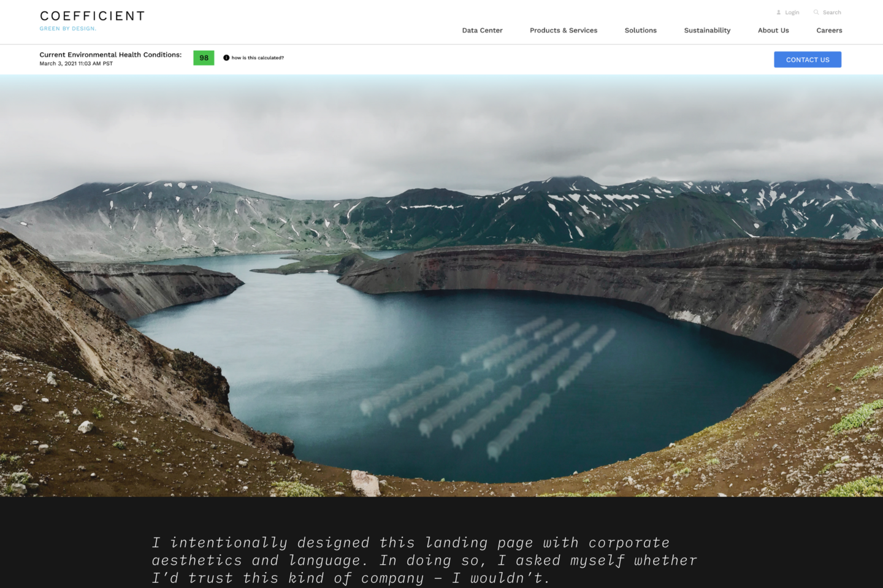Viewport: 883px width, 588px height.
Task: Click the Login link
Action: pyautogui.click(x=792, y=12)
